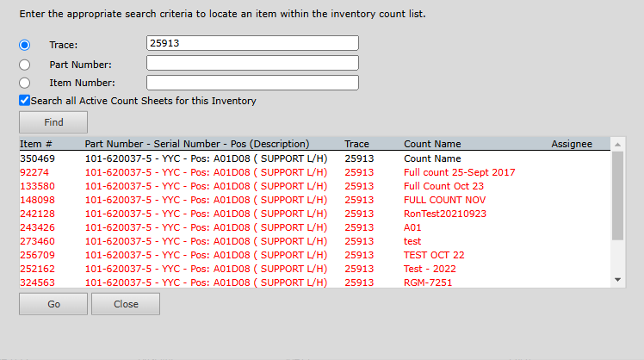The height and width of the screenshot is (360, 644).
Task: Click the Trace input field
Action: click(252, 43)
